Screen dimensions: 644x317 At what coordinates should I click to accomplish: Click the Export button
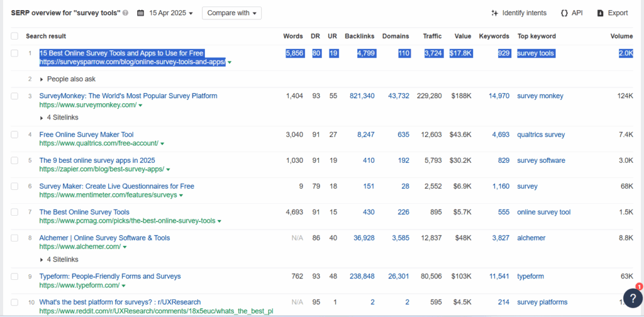coord(613,13)
